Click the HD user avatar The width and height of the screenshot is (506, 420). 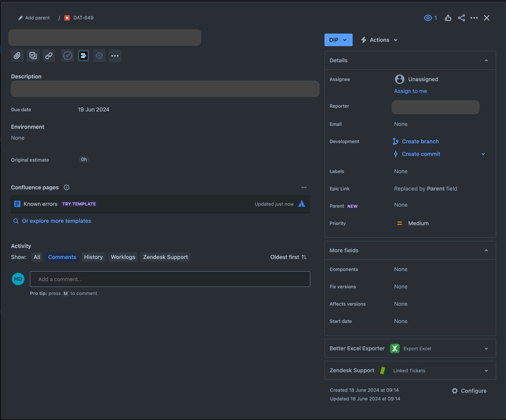click(18, 279)
